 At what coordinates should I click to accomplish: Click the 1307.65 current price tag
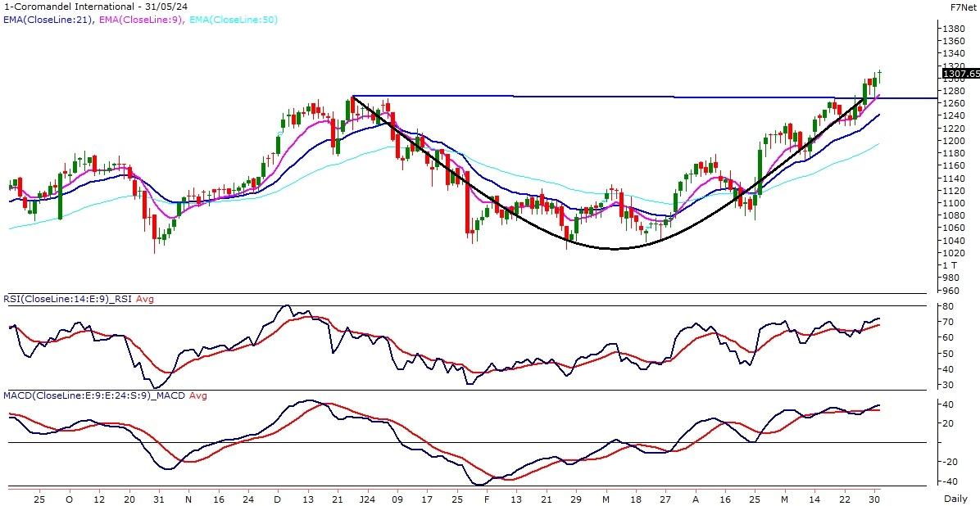(x=960, y=74)
